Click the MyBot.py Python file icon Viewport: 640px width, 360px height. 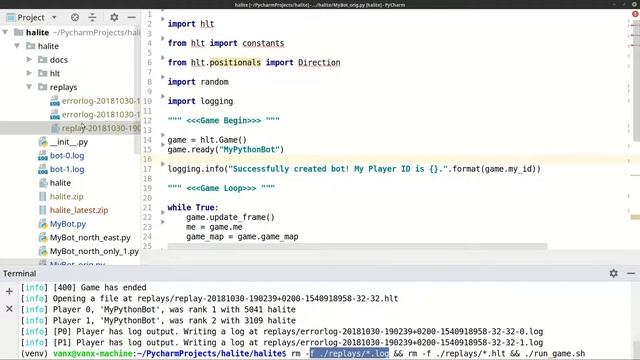click(43, 224)
